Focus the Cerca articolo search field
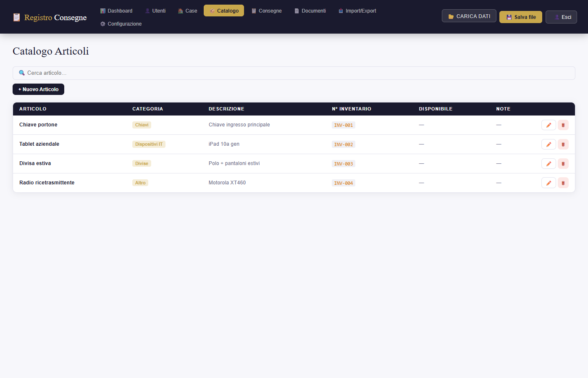588x378 pixels. 294,73
